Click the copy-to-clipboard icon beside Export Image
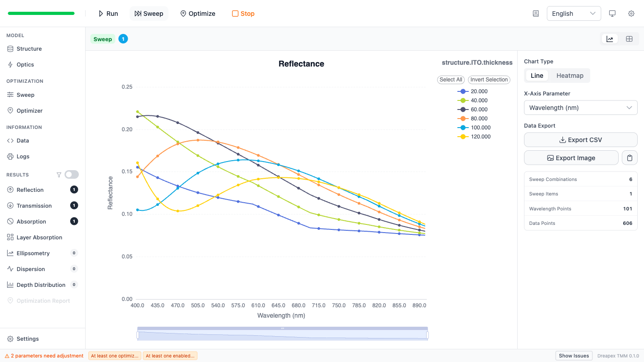This screenshot has height=362, width=644. [630, 157]
